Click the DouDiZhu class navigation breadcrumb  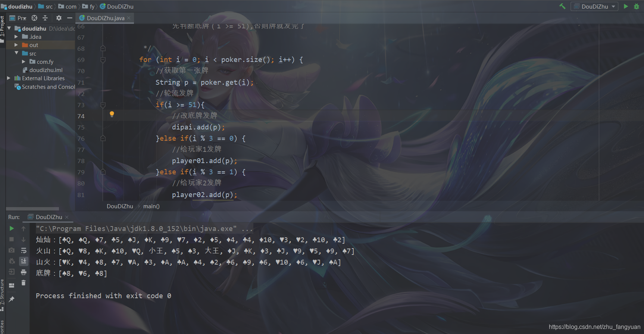click(x=117, y=6)
